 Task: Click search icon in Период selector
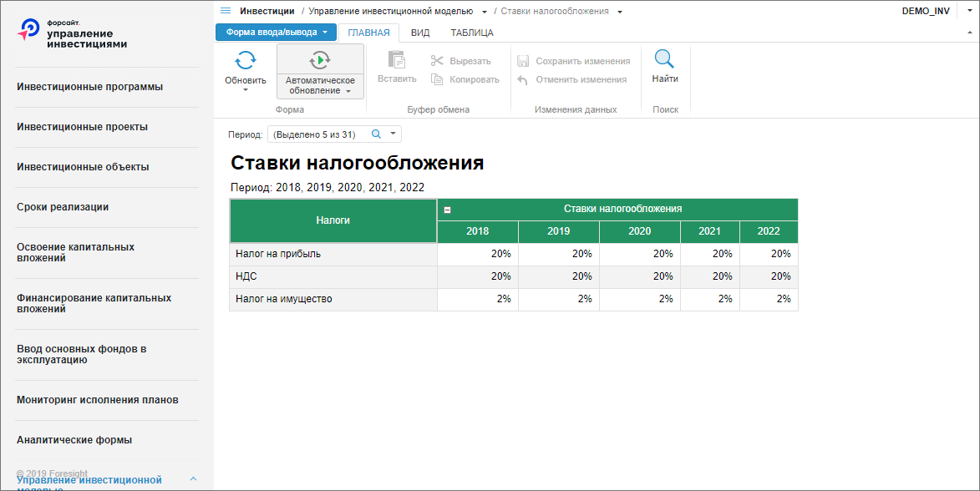pyautogui.click(x=376, y=134)
